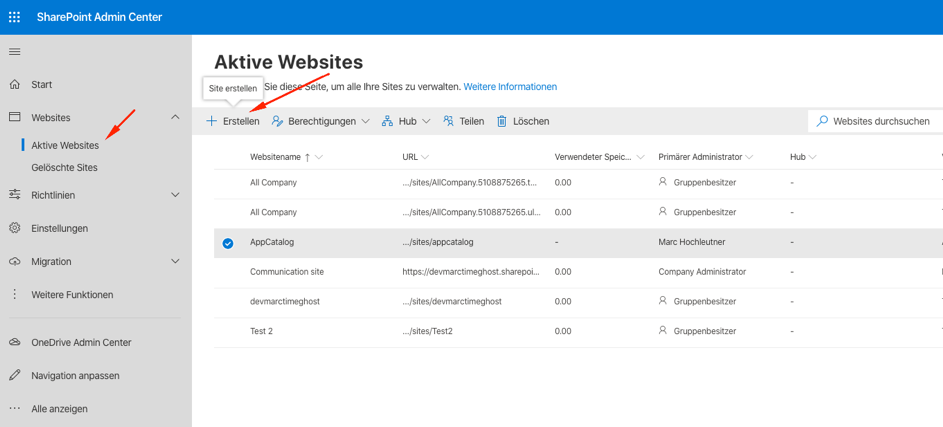Select Aktive Websites in the sidebar

coord(65,145)
